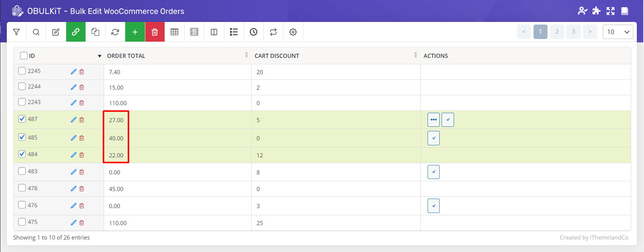
Task: Open the filter funnel tool
Action: (x=16, y=32)
